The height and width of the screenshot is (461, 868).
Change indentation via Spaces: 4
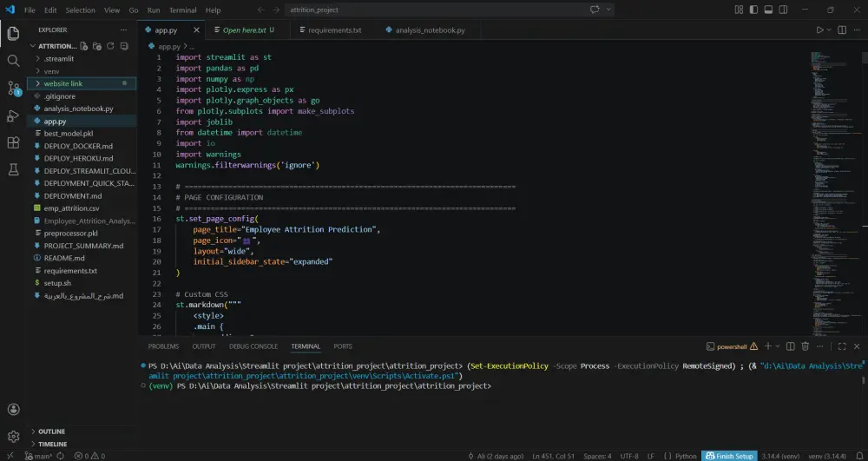[x=597, y=456]
